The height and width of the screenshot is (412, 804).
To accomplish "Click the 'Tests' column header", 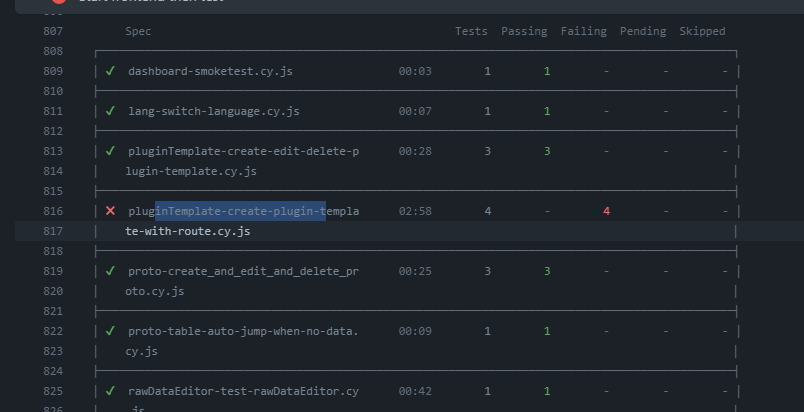I will (x=471, y=31).
